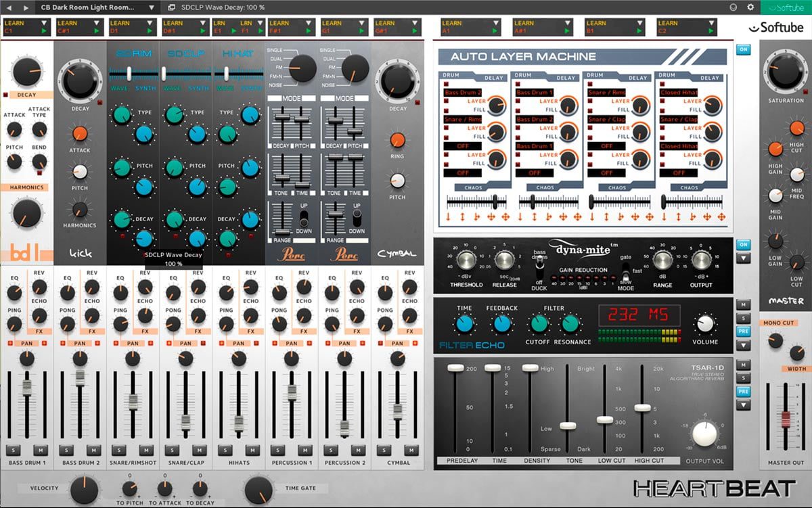This screenshot has height=508, width=812.
Task: Expand the Filter Echo section arrow button
Action: click(x=744, y=346)
